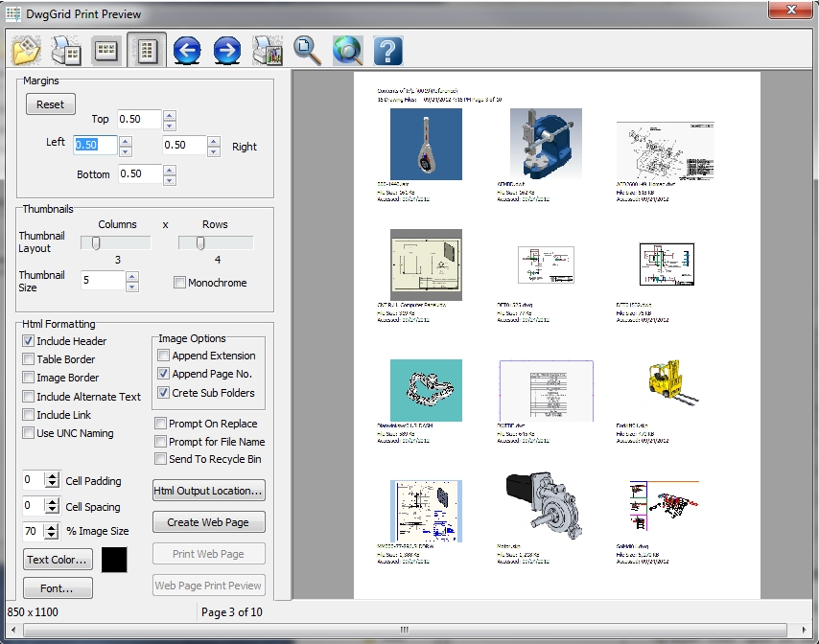Select the portrait page orientation icon
The image size is (819, 644).
[147, 50]
